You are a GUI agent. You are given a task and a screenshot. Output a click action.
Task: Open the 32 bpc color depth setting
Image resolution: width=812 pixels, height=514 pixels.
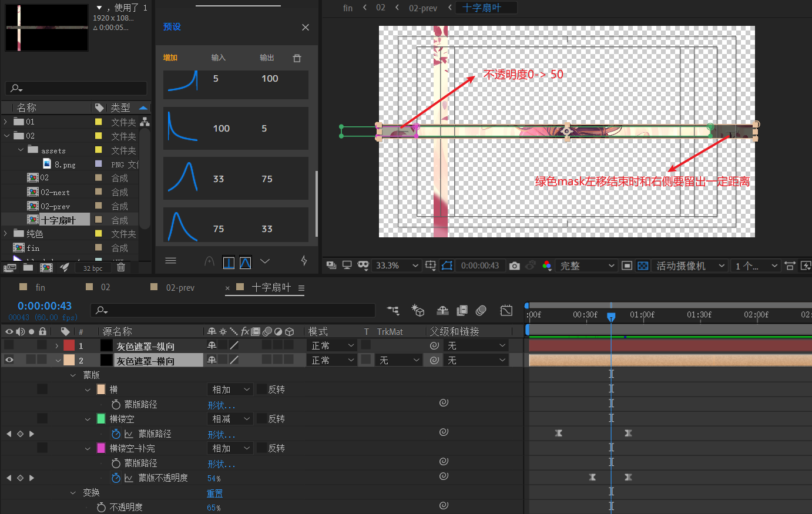click(92, 268)
